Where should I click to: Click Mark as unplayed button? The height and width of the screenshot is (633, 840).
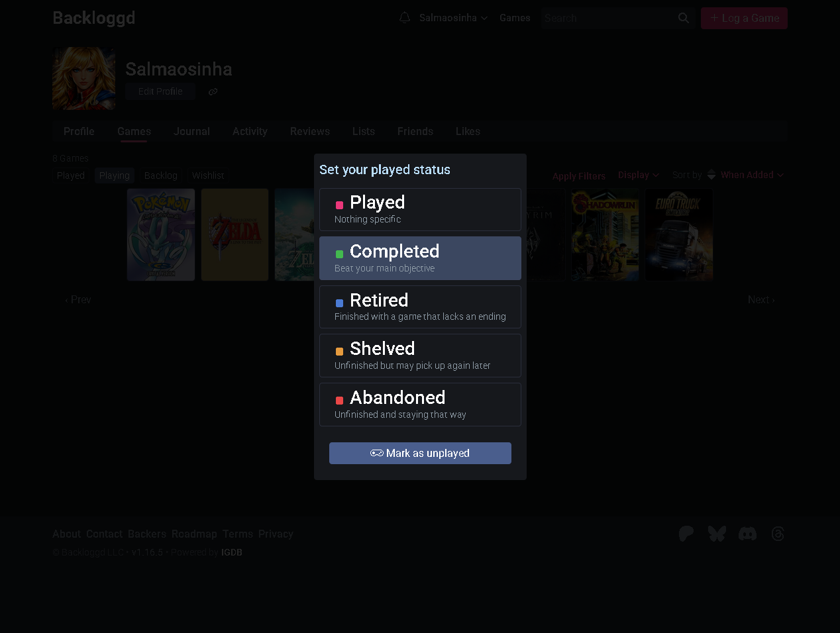click(420, 453)
